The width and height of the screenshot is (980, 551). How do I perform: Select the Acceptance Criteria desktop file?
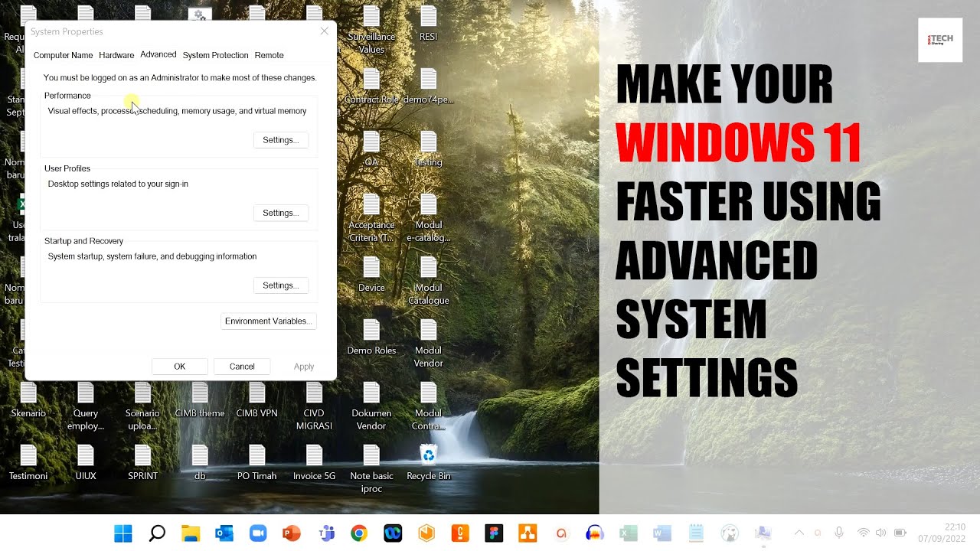pyautogui.click(x=371, y=218)
